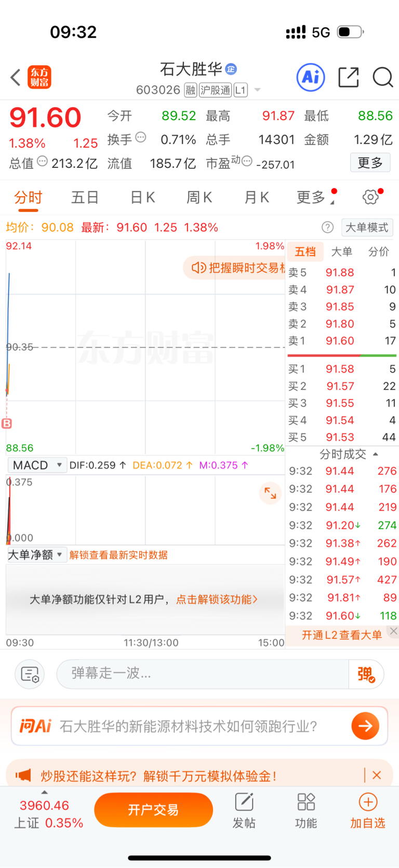Image resolution: width=399 pixels, height=868 pixels.
Task: Tap the L1 level badge
Action: coord(240,90)
